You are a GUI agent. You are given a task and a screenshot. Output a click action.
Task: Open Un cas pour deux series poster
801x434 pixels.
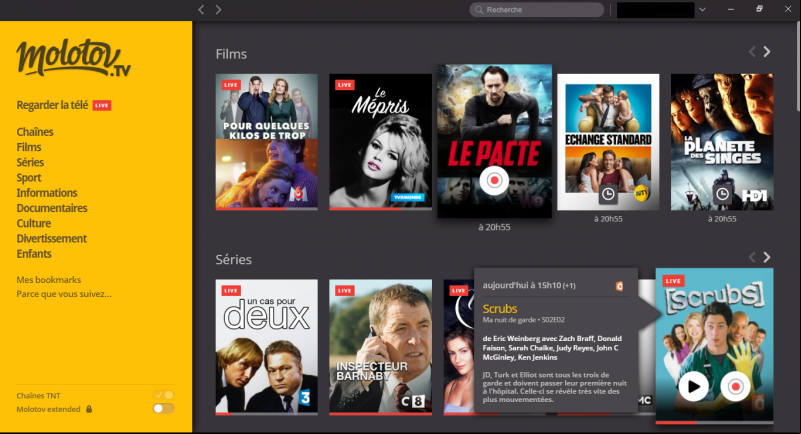click(267, 346)
